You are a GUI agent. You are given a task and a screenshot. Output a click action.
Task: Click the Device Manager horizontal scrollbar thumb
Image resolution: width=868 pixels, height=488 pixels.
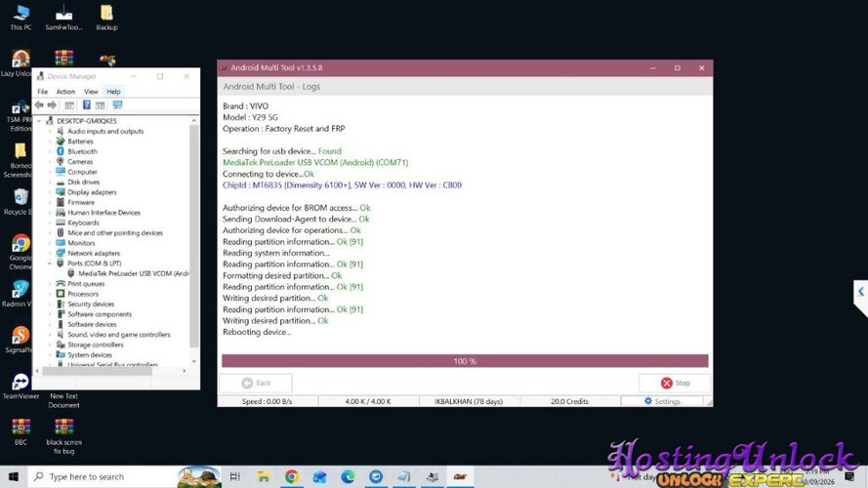pos(97,371)
